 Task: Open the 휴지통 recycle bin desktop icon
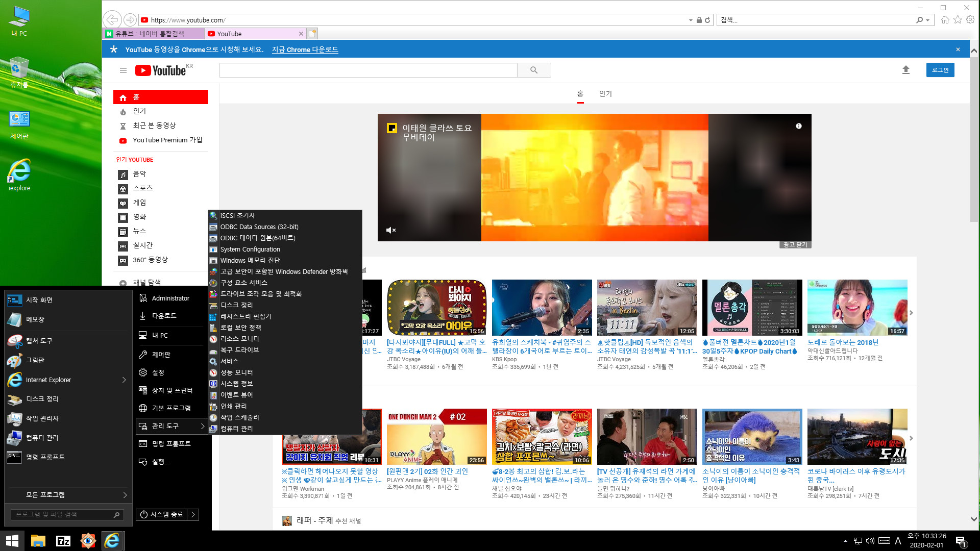point(19,72)
